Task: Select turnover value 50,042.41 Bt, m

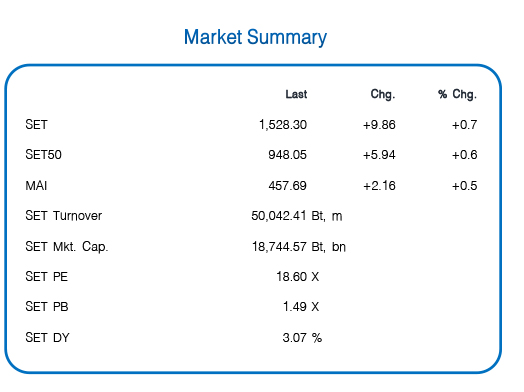Action: point(297,216)
